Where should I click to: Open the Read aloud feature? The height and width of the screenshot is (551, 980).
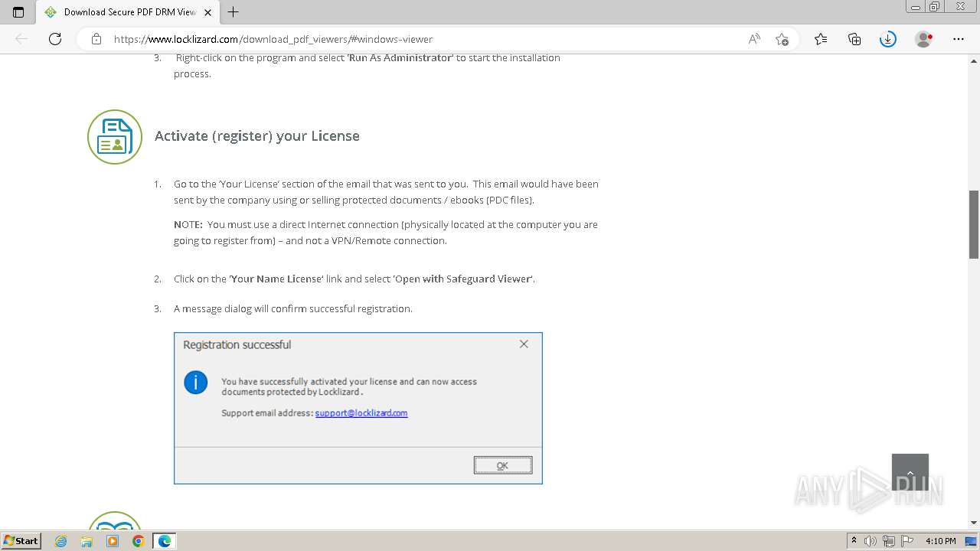tap(754, 39)
